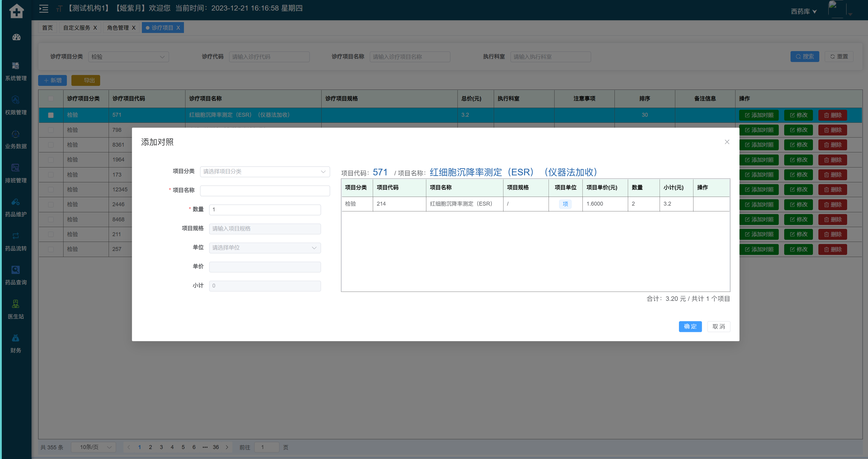Image resolution: width=868 pixels, height=459 pixels.
Task: Toggle the select-all checkbox in table header
Action: [x=51, y=99]
